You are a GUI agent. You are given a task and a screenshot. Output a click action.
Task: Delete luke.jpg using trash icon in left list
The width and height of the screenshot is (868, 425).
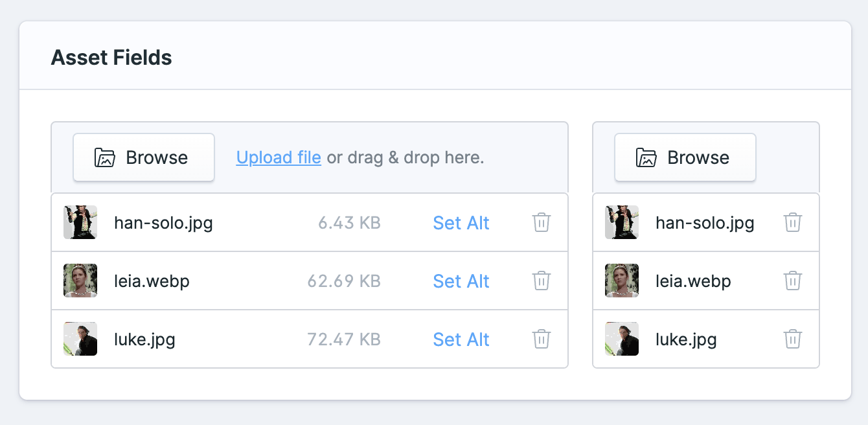click(x=542, y=339)
